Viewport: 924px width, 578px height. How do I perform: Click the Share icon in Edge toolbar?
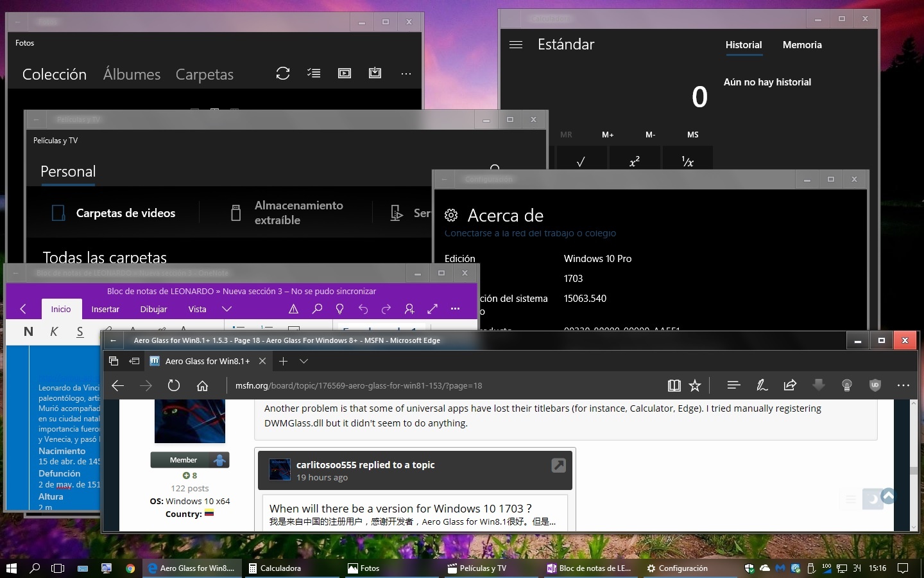[x=790, y=385]
